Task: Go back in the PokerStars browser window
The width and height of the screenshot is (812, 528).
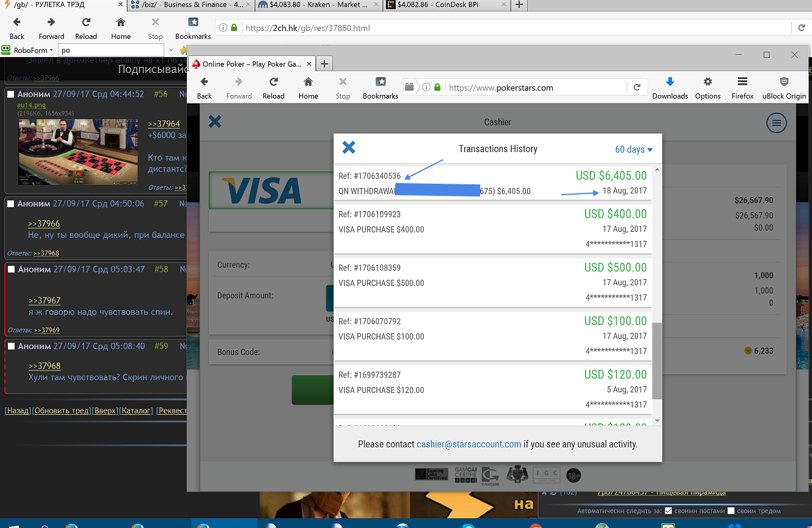Action: [205, 87]
